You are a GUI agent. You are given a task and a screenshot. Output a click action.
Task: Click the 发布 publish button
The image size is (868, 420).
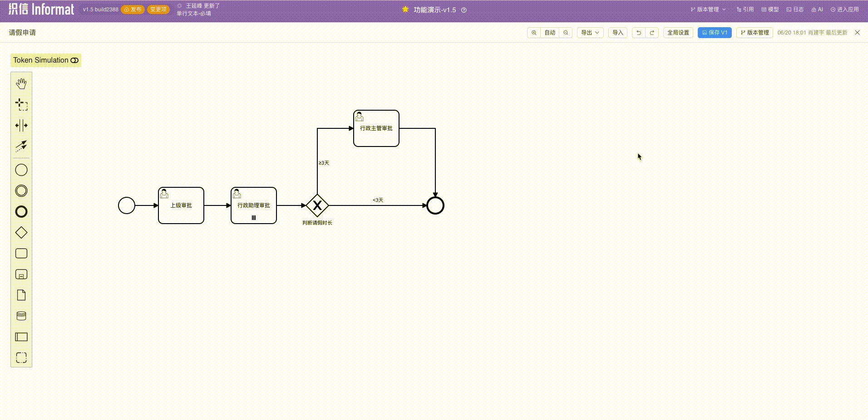[132, 9]
